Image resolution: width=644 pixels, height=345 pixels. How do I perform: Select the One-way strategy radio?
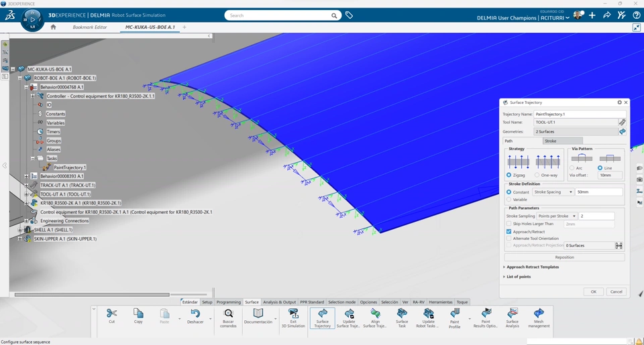(537, 175)
